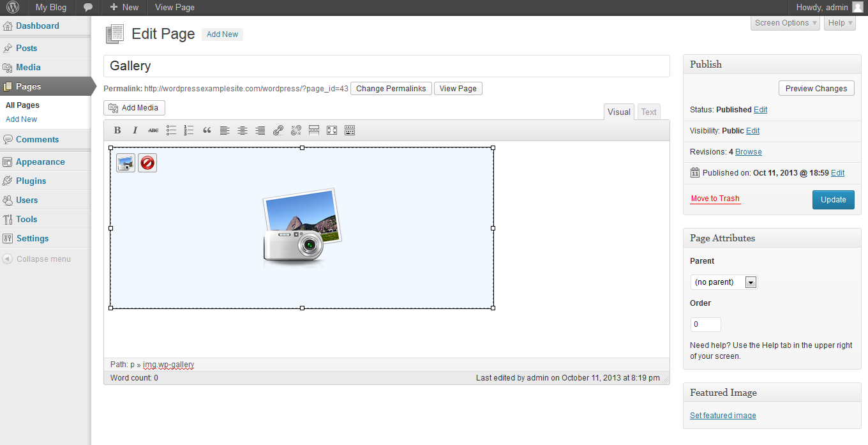Show the kitchen sink toolbar
The width and height of the screenshot is (868, 445).
(350, 130)
